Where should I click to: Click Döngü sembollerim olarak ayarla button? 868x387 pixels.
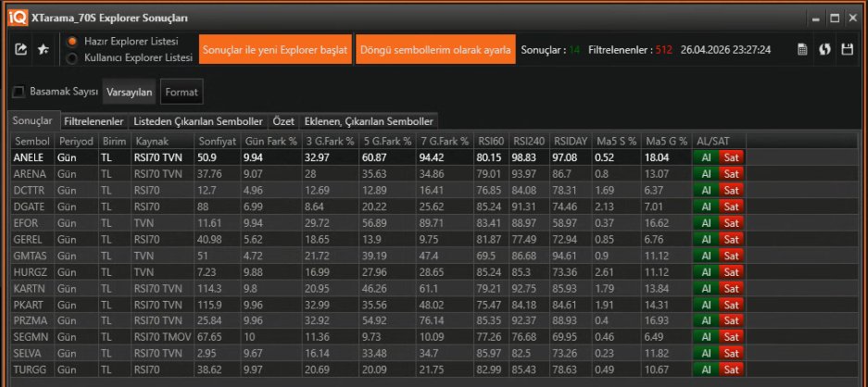(435, 49)
